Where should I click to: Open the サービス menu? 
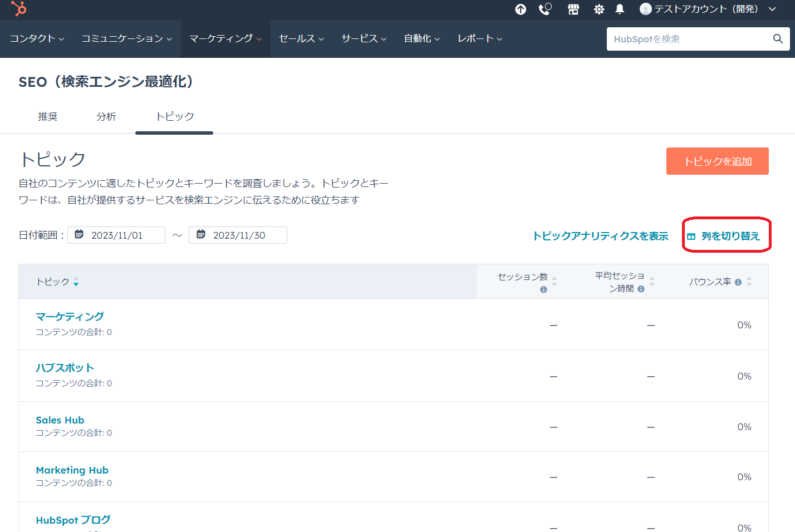(x=364, y=39)
